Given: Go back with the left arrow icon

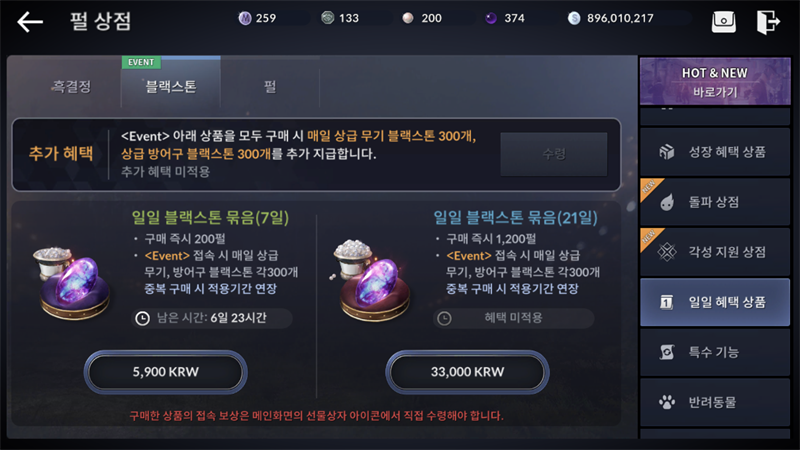Looking at the screenshot, I should pos(30,22).
